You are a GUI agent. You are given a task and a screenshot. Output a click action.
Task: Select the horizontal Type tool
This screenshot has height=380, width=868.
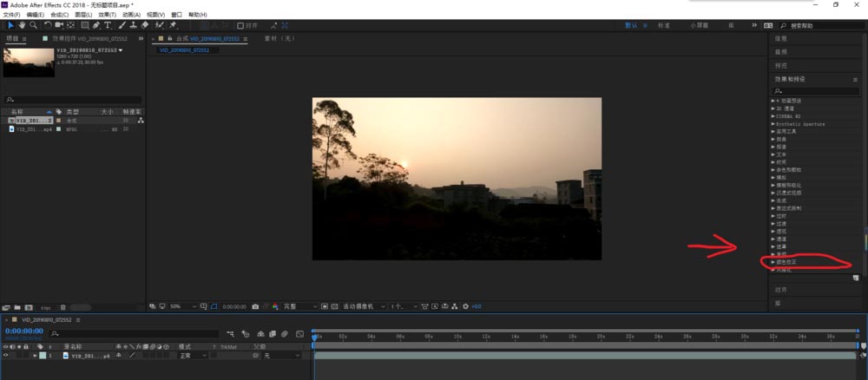108,25
